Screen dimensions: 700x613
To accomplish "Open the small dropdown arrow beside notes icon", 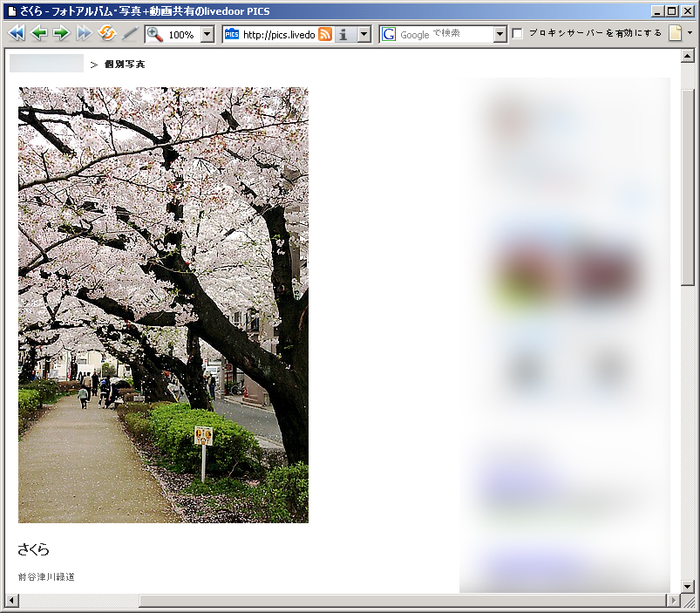I will (690, 33).
